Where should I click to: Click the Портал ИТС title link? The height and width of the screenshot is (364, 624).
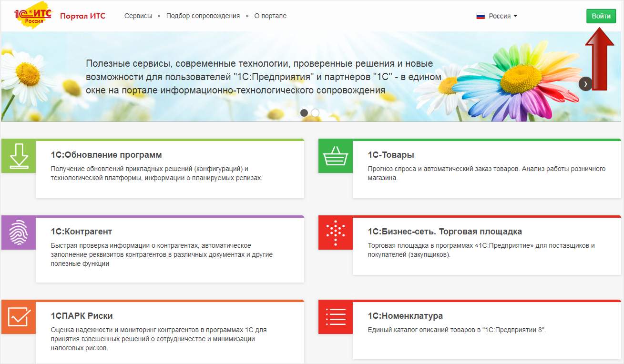click(x=82, y=16)
